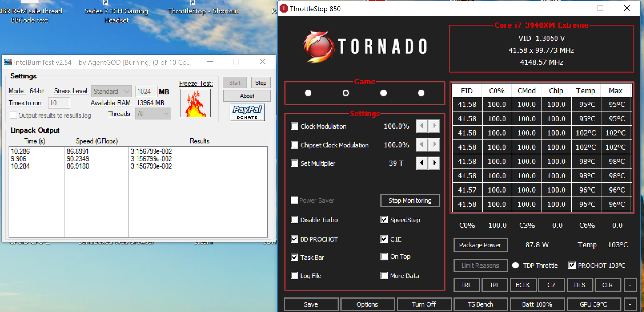The height and width of the screenshot is (312, 644).
Task: Open the ThrottleStop - Shortcut desktop icon
Action: click(x=203, y=11)
